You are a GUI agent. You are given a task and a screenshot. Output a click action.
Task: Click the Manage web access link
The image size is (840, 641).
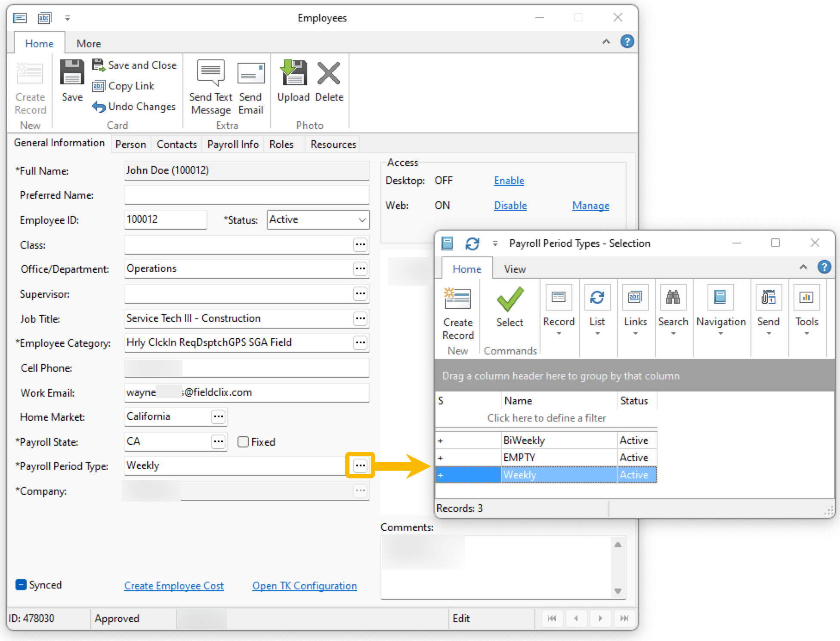pyautogui.click(x=590, y=206)
